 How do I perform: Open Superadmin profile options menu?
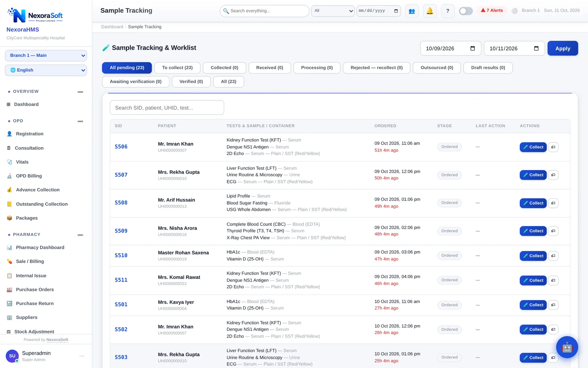click(x=82, y=356)
